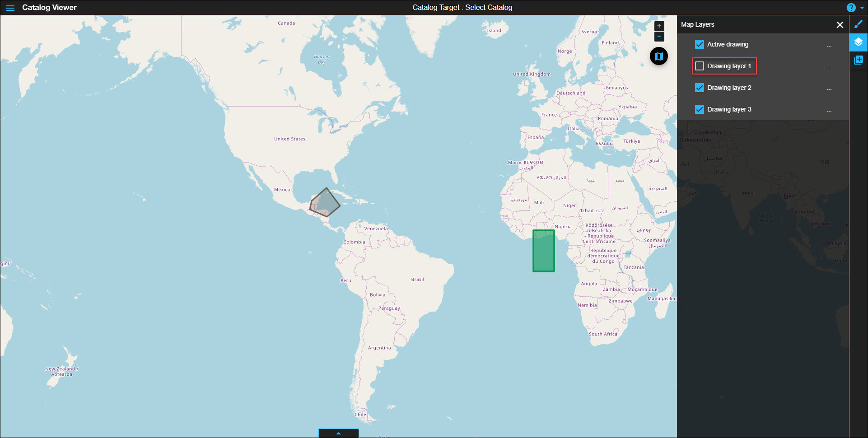This screenshot has width=868, height=438.
Task: Open options menu for Active drawing
Action: pos(829,45)
